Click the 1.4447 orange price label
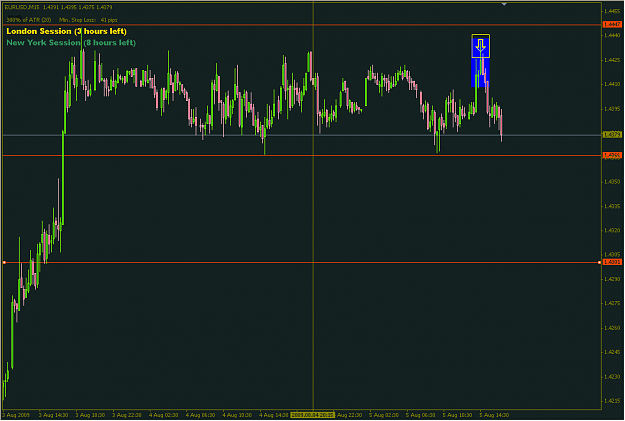625x421 pixels. [x=612, y=25]
